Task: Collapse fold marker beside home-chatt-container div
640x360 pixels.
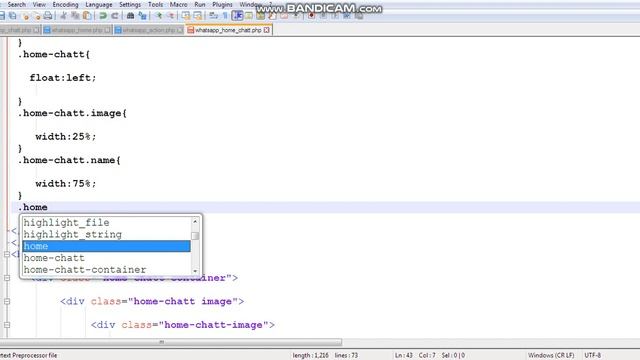Action: pyautogui.click(x=7, y=278)
